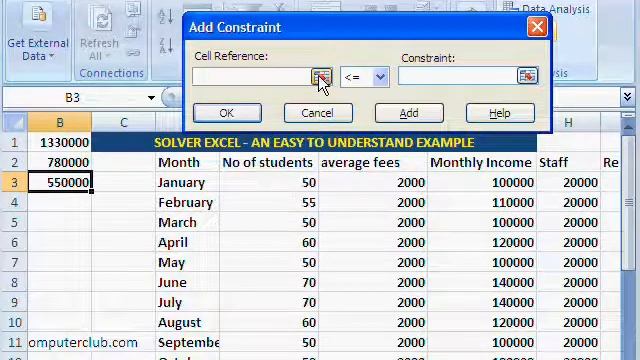Select the January cell
The image size is (640, 360).
click(187, 182)
